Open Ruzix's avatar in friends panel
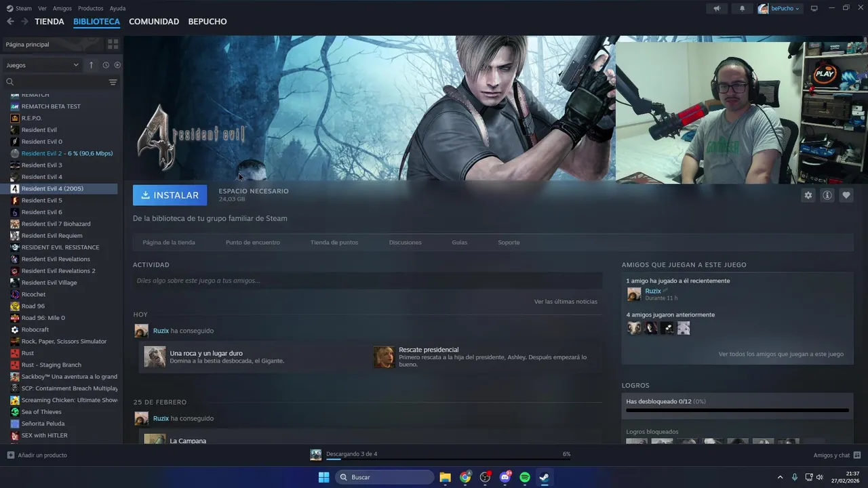This screenshot has width=868, height=488. click(x=634, y=294)
